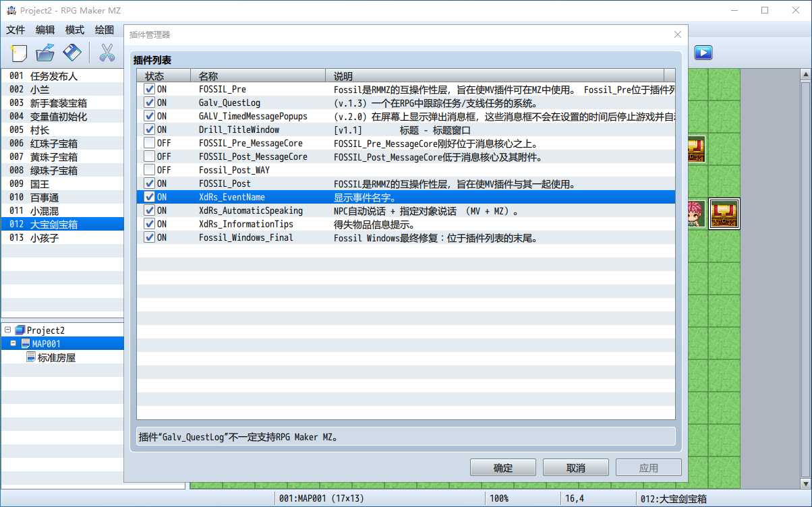Toggle off the Galv_QuestLog plugin checkbox
The width and height of the screenshot is (812, 507).
pyautogui.click(x=149, y=102)
